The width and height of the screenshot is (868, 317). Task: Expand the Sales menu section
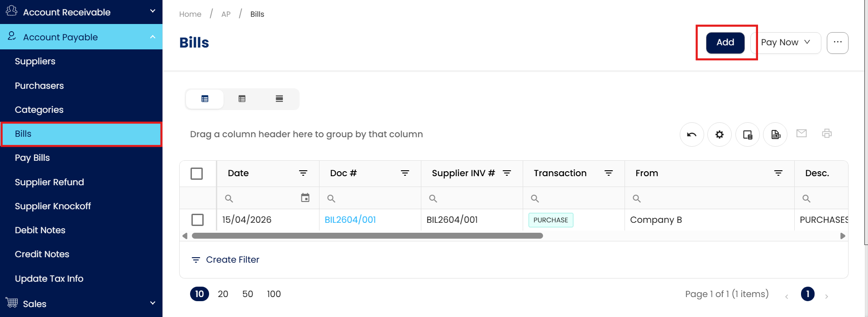click(153, 303)
